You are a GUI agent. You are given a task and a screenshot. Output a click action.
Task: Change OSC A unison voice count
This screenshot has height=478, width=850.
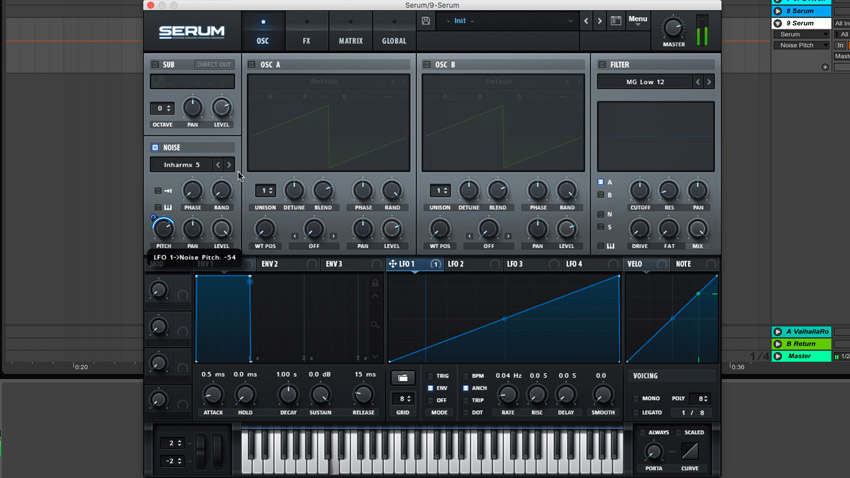coord(265,190)
